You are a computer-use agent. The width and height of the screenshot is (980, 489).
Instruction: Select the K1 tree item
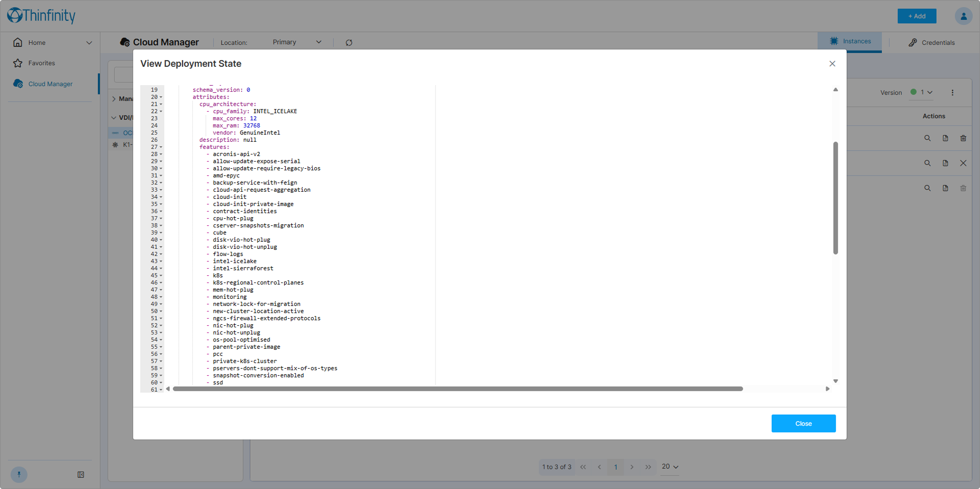pos(127,145)
